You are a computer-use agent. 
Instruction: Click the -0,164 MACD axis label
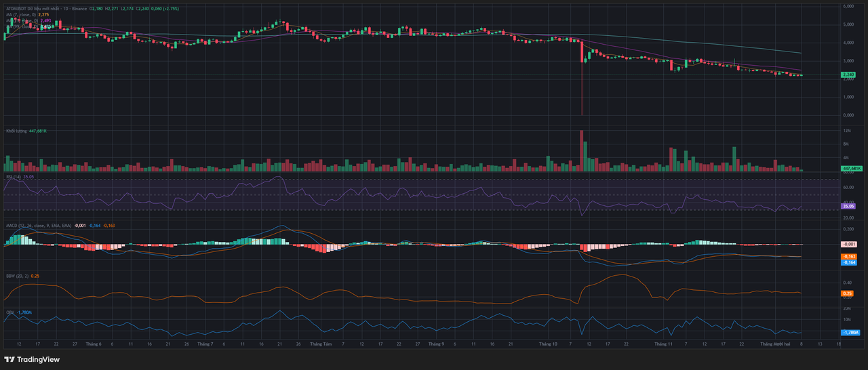(848, 262)
